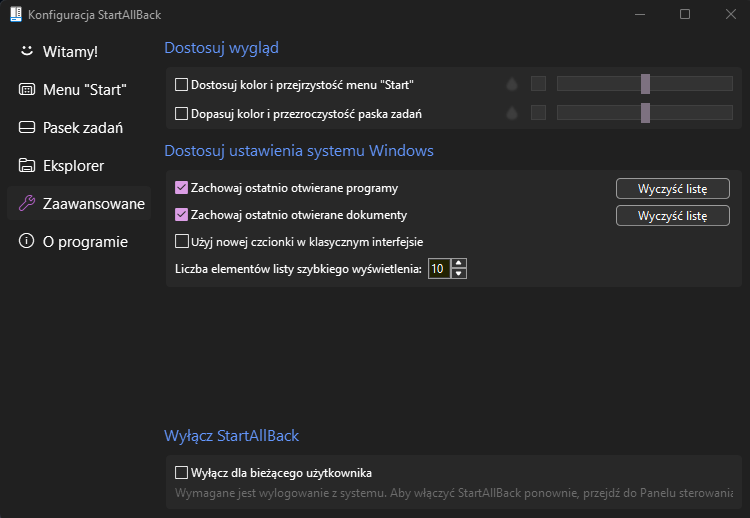
Task: Go to the Pasek zadań section
Action: click(x=79, y=128)
